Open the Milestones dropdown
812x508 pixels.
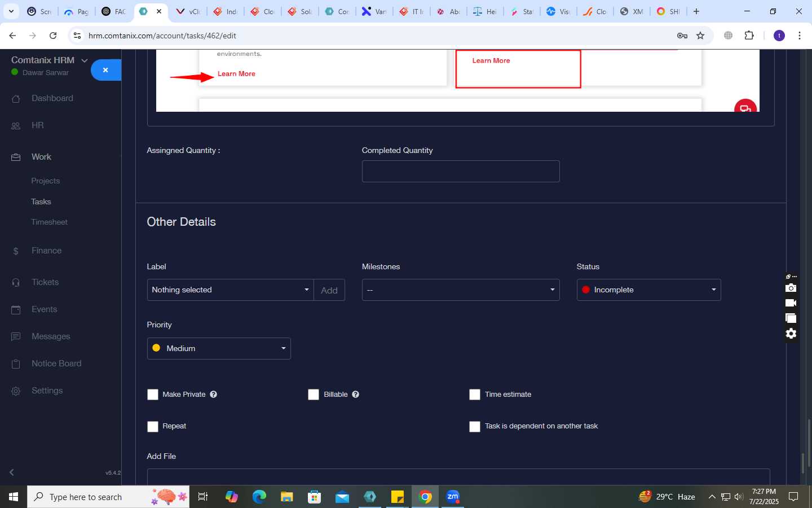click(461, 290)
